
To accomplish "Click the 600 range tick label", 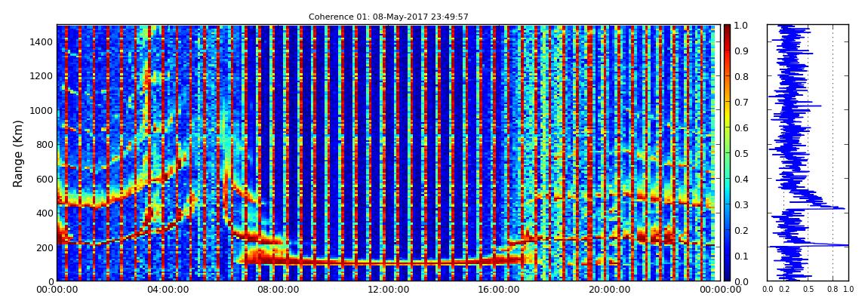I will 45,180.
